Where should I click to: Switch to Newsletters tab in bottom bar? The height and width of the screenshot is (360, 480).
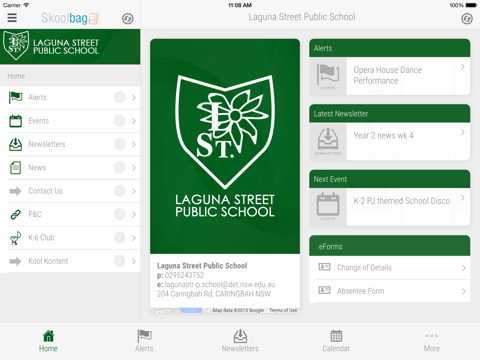[x=240, y=341]
